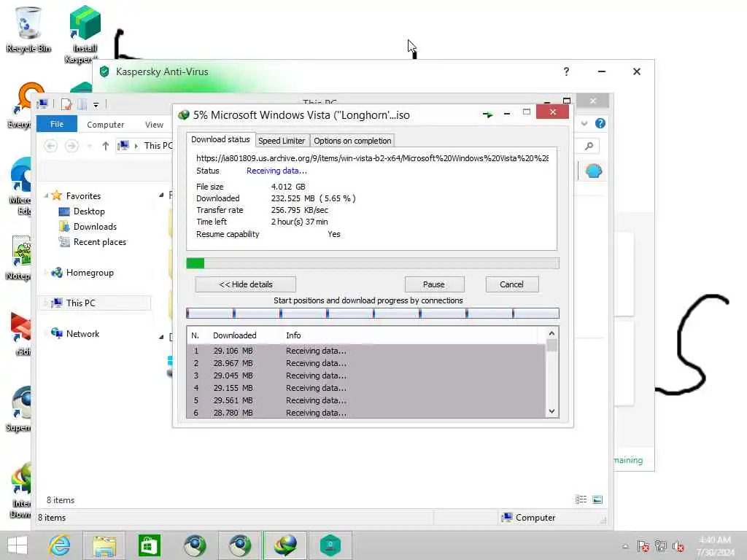Click the connections progress segments bar

click(x=373, y=314)
